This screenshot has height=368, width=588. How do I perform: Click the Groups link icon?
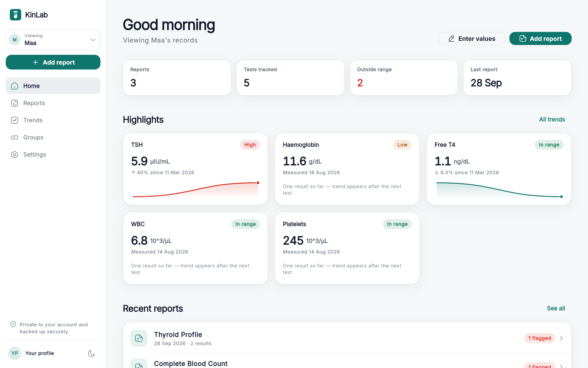point(14,137)
